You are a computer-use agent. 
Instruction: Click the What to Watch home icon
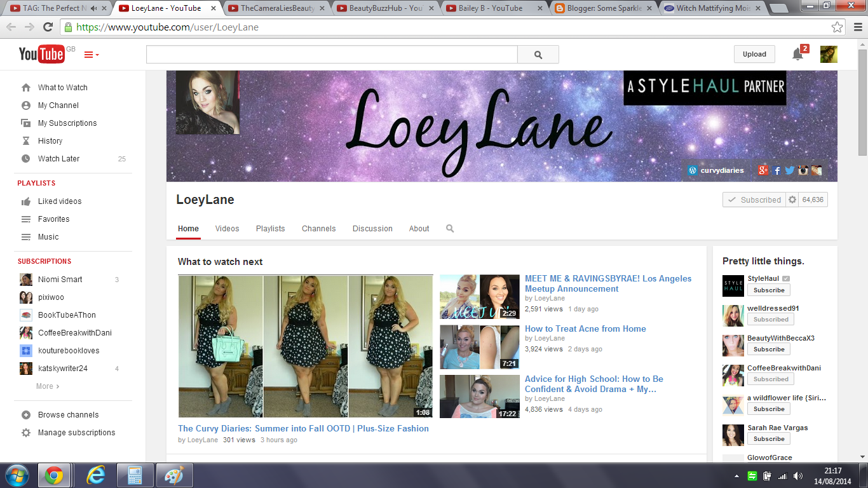26,88
